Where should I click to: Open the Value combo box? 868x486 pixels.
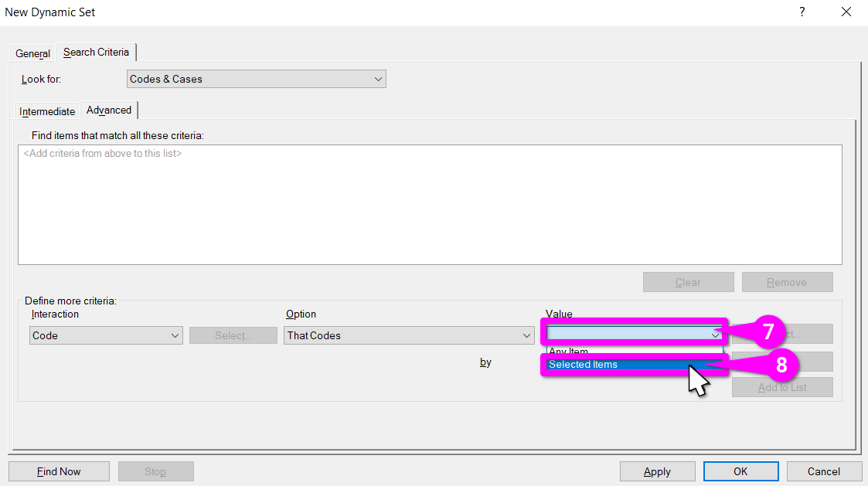tap(634, 335)
